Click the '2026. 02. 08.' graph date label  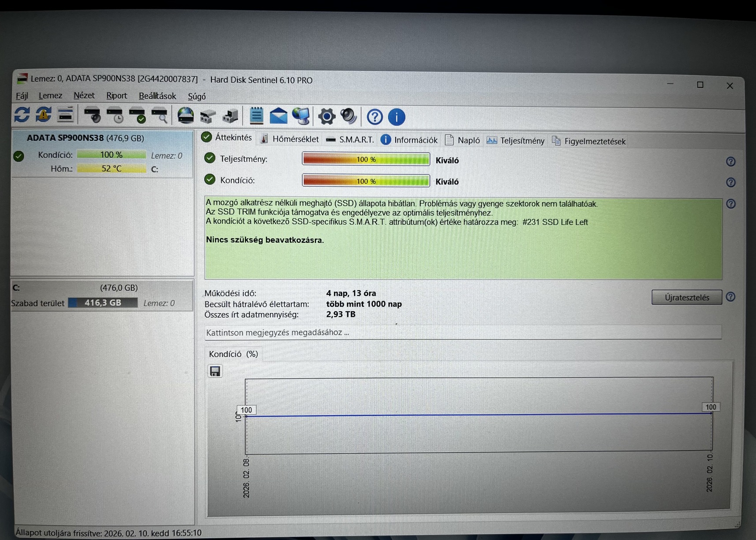(x=246, y=478)
